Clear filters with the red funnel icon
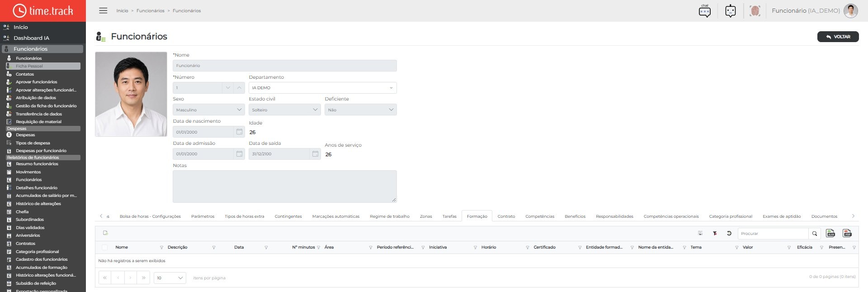Viewport: 868px width, 292px height. point(715,233)
